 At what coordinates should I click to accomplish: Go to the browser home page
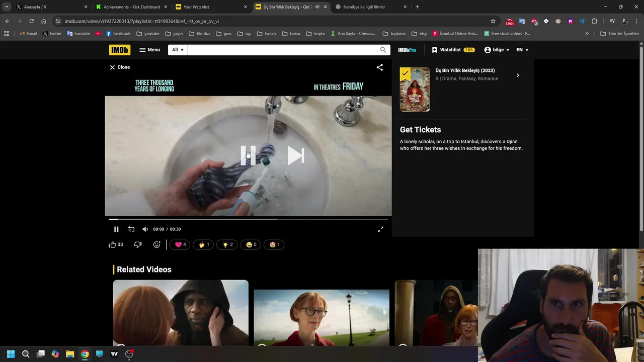click(43, 21)
